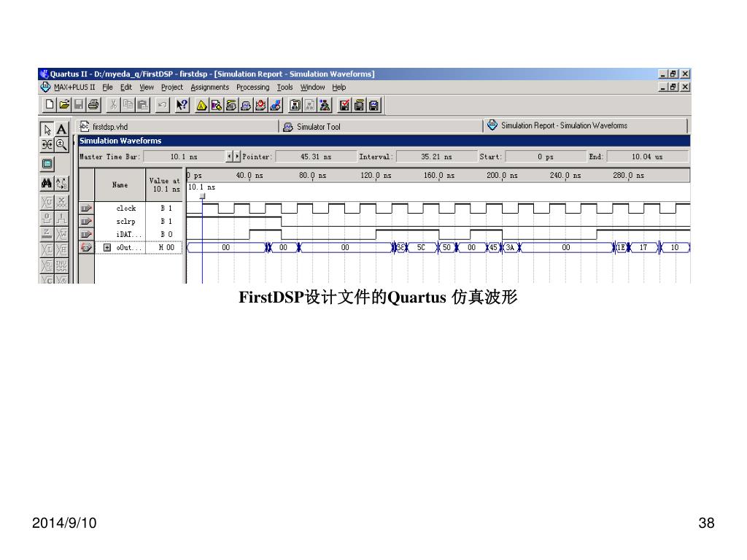Click the Name column header
The width and height of the screenshot is (747, 560).
pos(120,184)
